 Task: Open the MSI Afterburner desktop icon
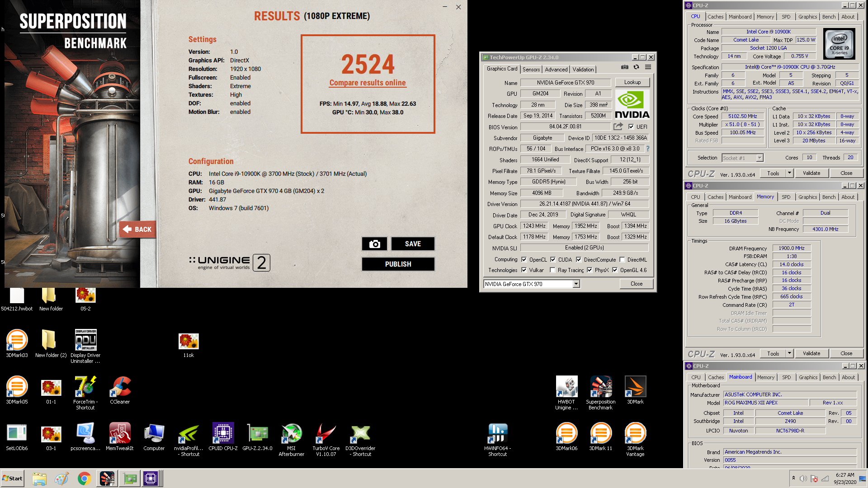(292, 440)
